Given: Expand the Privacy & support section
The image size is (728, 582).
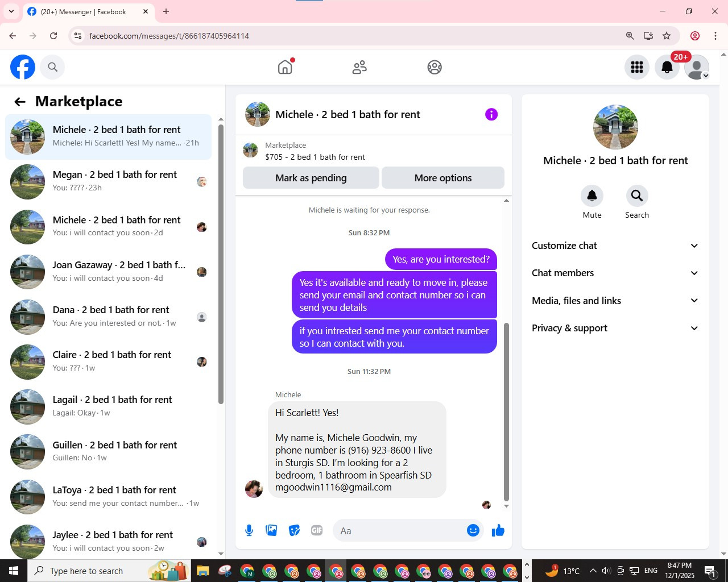Looking at the screenshot, I should click(615, 328).
